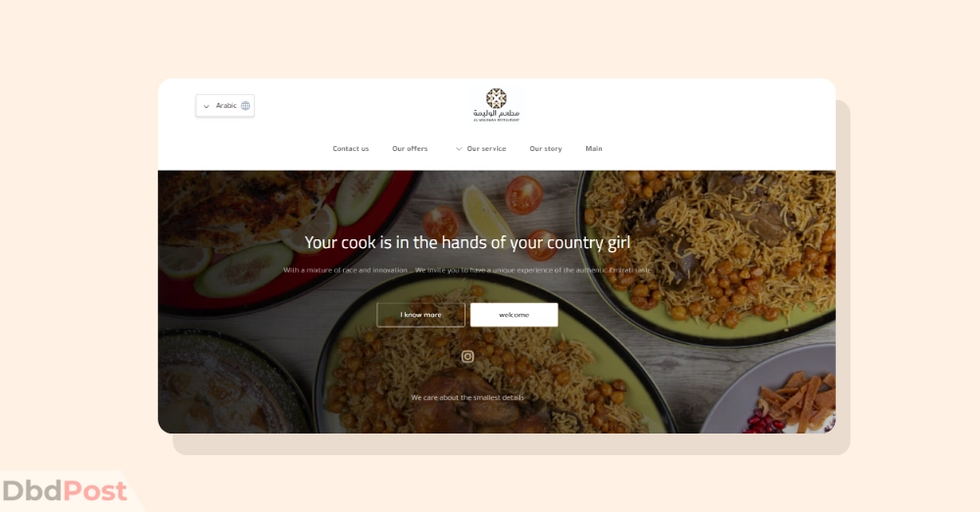980x512 pixels.
Task: Go to the Contact us page
Action: [x=351, y=149]
